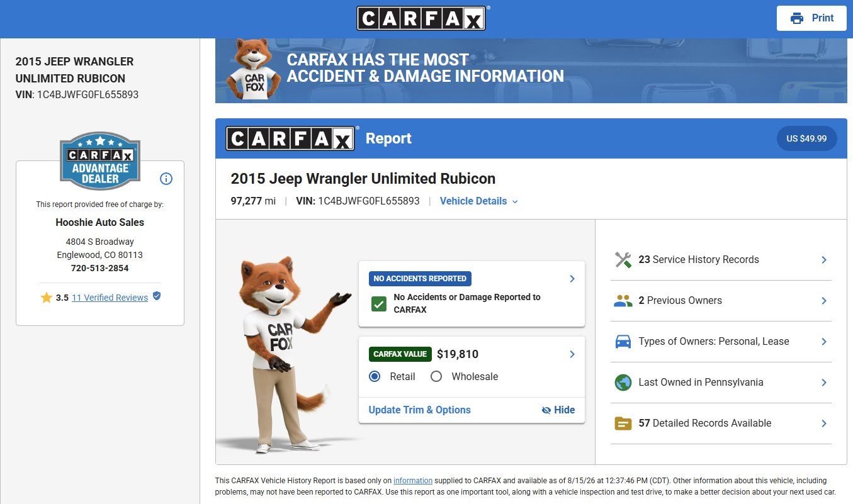Click the Last Owned in Pennsylvania text
853x504 pixels.
pyautogui.click(x=701, y=383)
